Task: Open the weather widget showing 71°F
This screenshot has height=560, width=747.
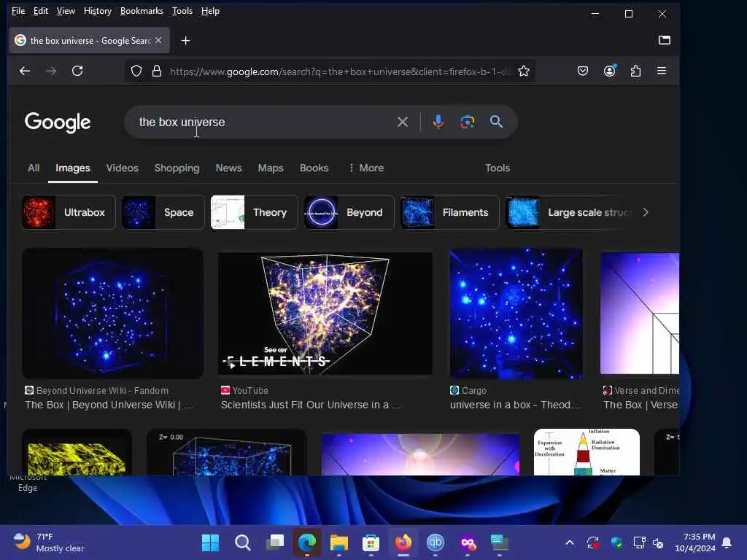Action: coord(47,542)
